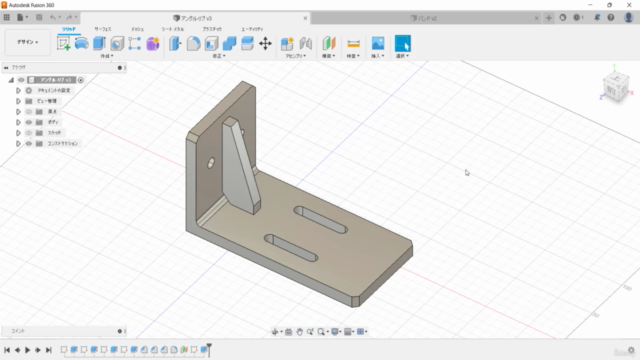
Task: Switch to the Surface tab
Action: [x=102, y=29]
